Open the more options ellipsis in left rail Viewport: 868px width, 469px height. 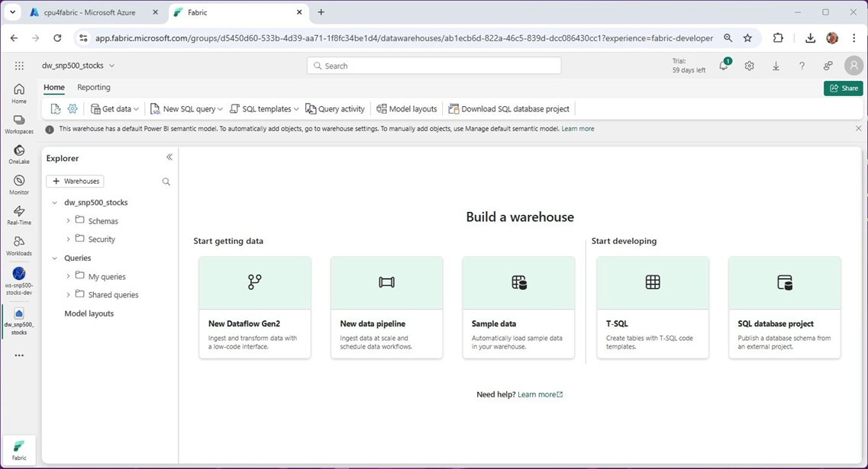click(x=19, y=355)
